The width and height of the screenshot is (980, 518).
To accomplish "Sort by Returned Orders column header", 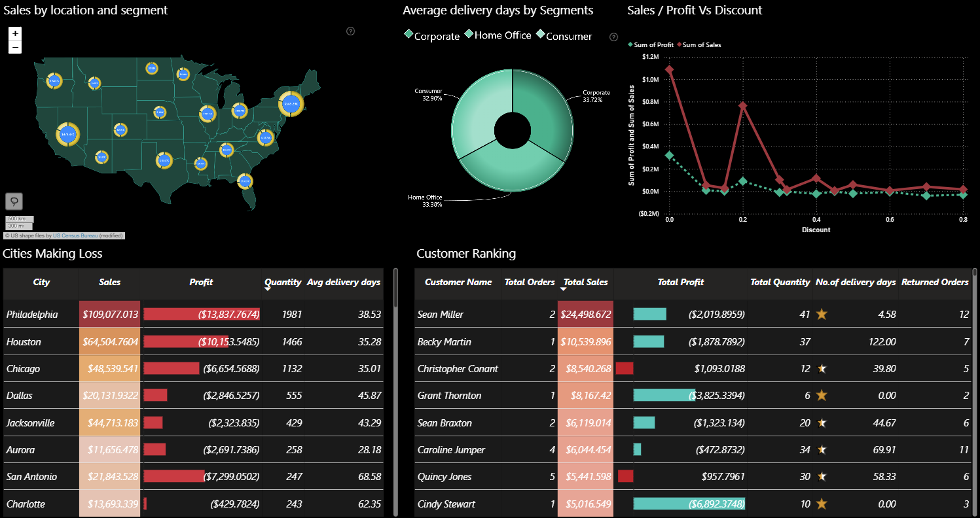I will pyautogui.click(x=935, y=283).
